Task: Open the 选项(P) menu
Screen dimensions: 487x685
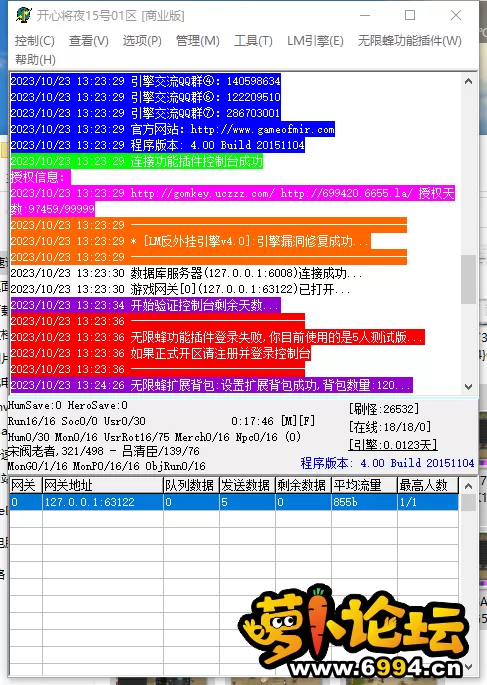Action: 142,41
